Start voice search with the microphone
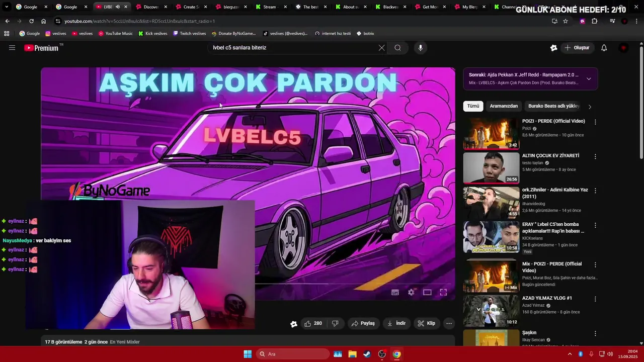644x362 pixels. click(421, 48)
